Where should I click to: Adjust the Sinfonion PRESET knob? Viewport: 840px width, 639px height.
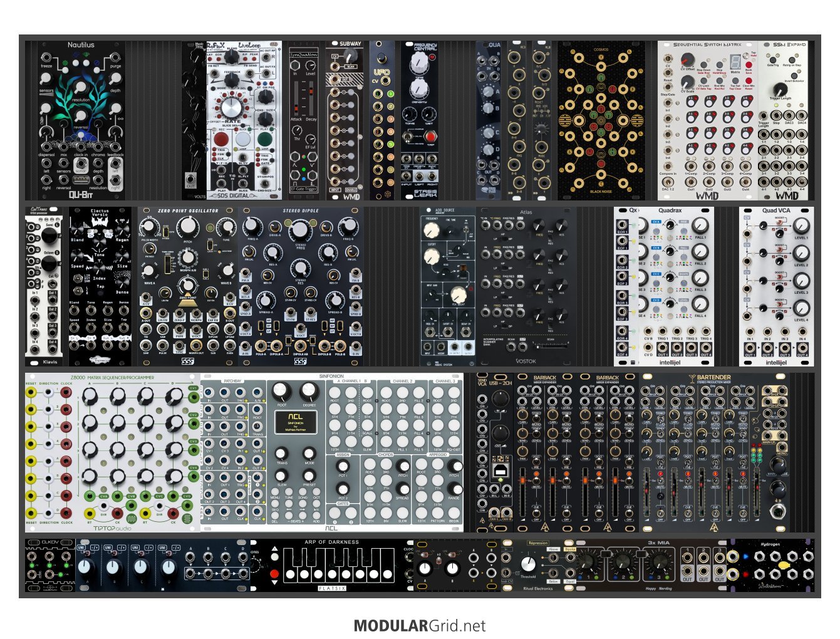309,475
